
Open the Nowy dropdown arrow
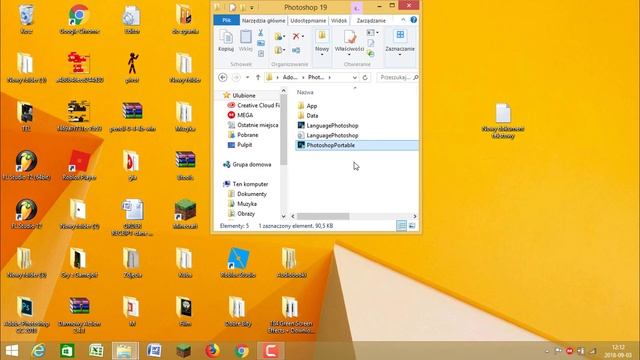[x=322, y=54]
